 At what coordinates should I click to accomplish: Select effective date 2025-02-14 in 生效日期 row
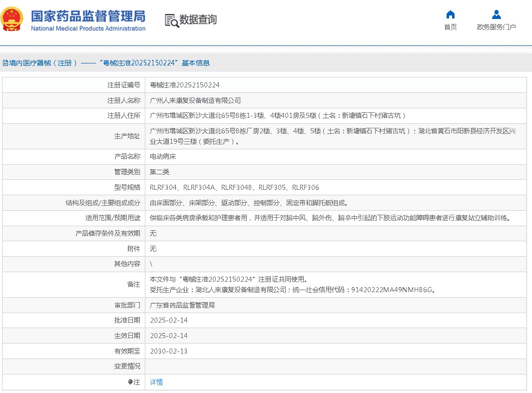[169, 336]
